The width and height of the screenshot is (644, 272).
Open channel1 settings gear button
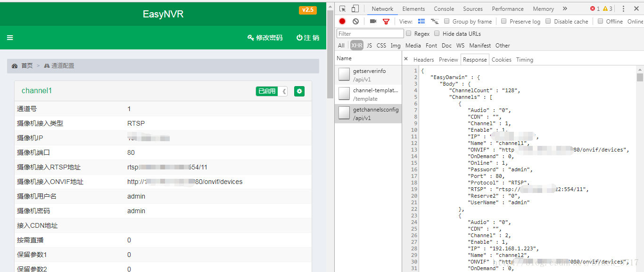pyautogui.click(x=299, y=91)
